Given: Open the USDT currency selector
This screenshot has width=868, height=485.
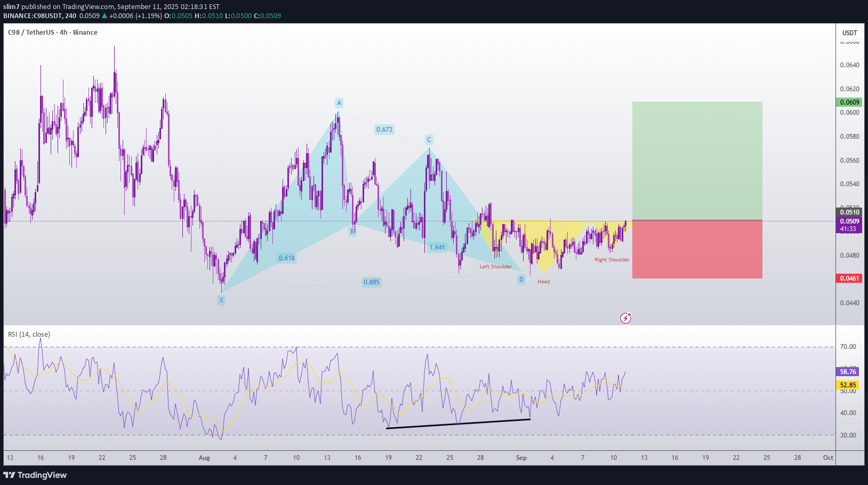Looking at the screenshot, I should click(849, 33).
